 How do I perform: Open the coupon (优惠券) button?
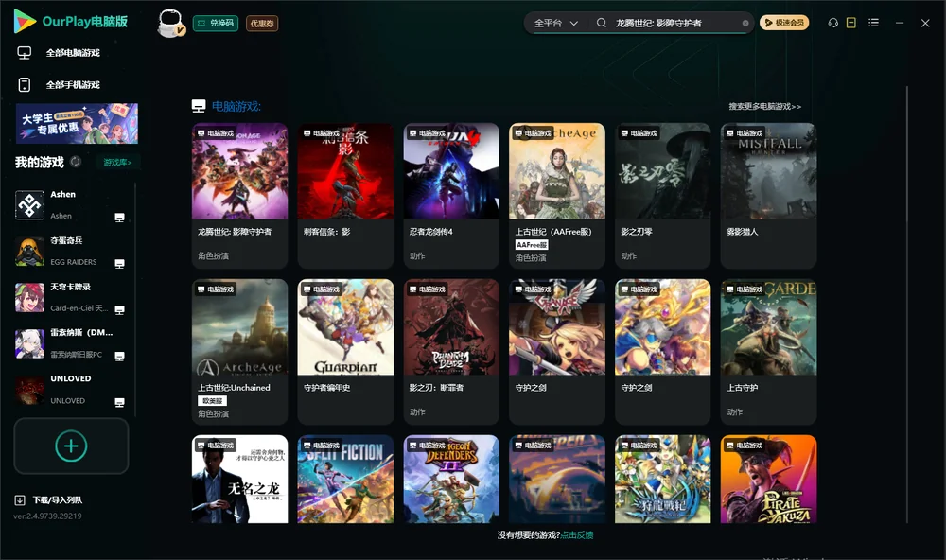pos(262,23)
